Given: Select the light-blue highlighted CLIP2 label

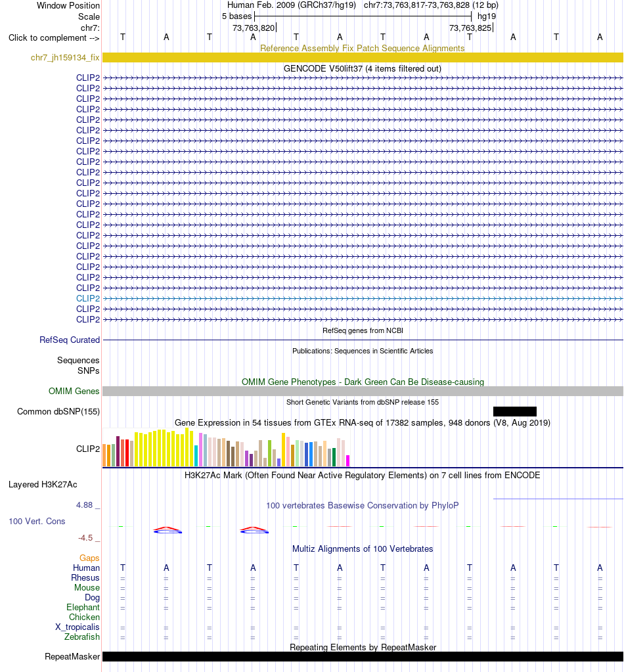Looking at the screenshot, I should coord(88,298).
